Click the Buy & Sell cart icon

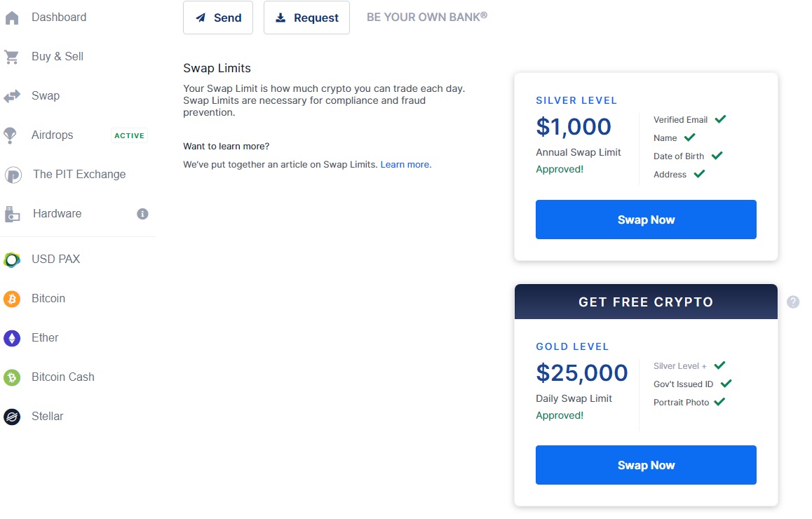point(12,57)
